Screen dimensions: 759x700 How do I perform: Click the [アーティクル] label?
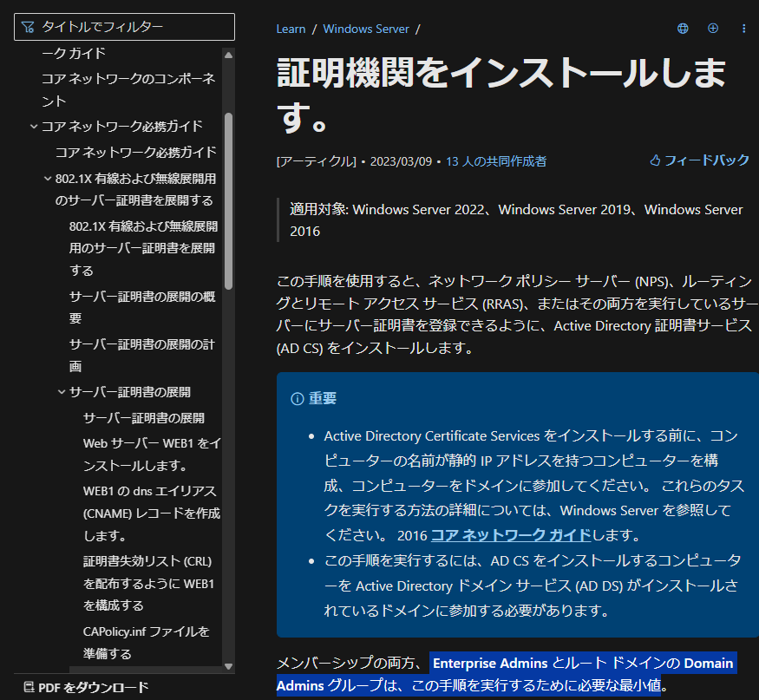316,161
